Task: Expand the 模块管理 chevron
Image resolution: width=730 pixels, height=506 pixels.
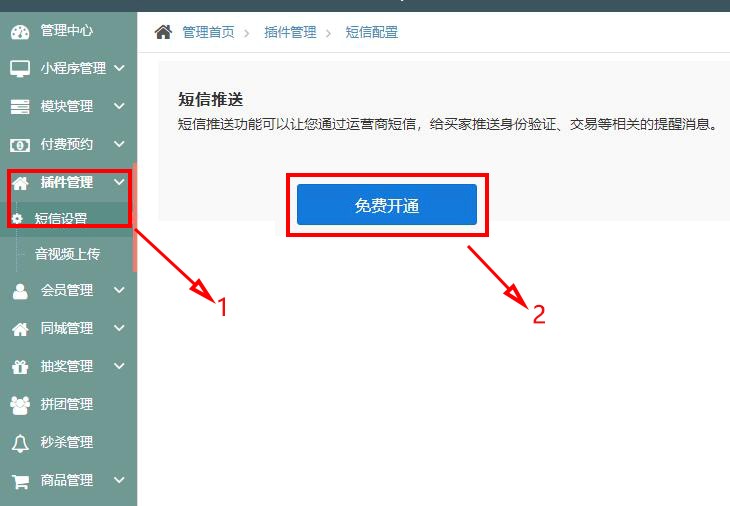Action: (119, 106)
